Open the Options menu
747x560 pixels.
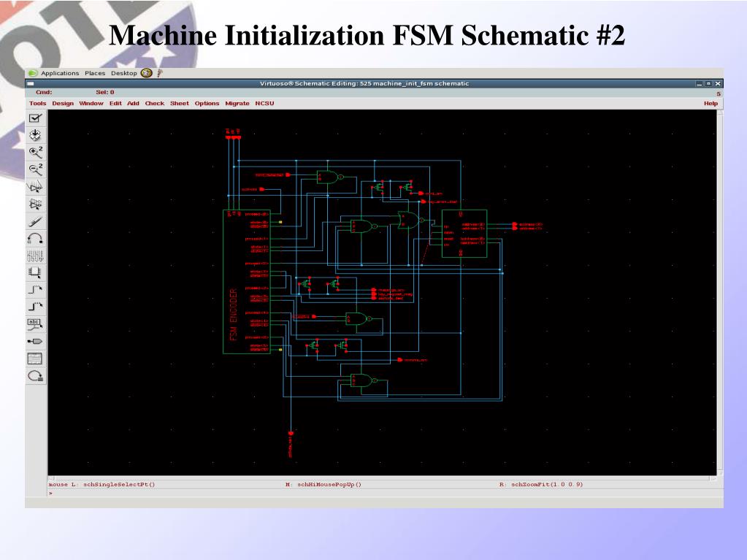207,104
